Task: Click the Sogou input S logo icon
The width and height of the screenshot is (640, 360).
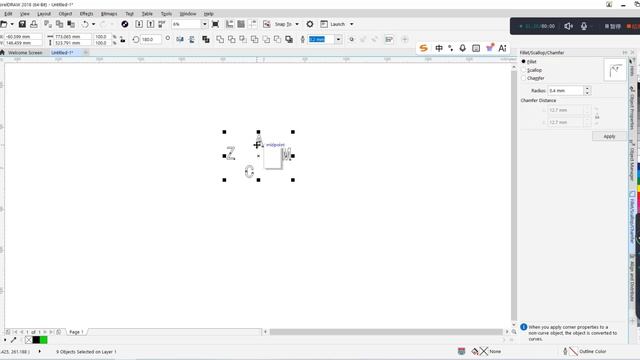Action: pyautogui.click(x=424, y=48)
